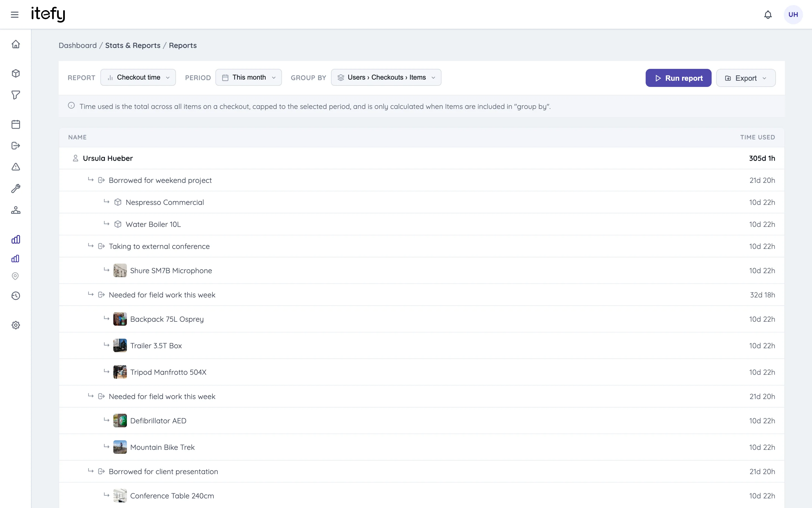The width and height of the screenshot is (812, 508).
Task: Go to Home in the sidebar
Action: point(16,44)
